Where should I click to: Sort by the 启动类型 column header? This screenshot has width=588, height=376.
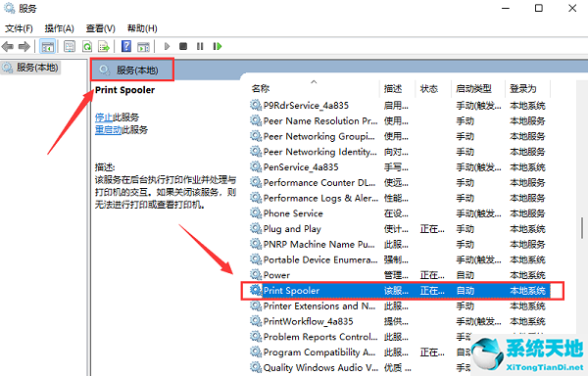point(478,89)
